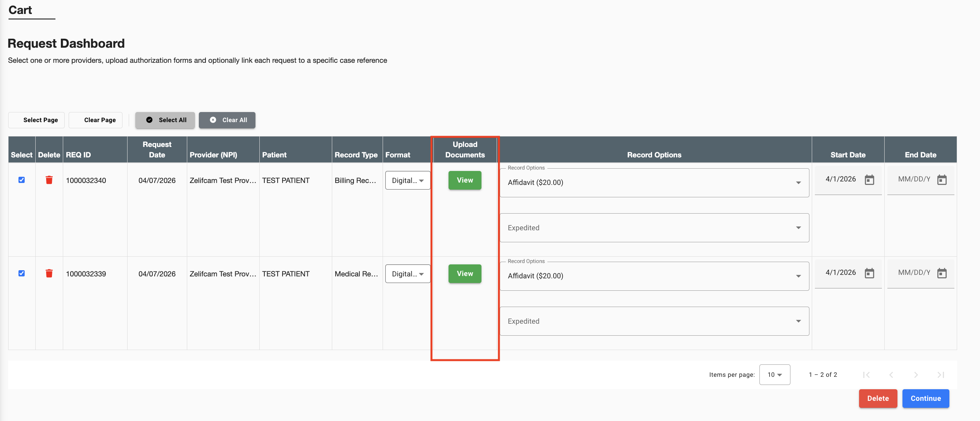Click View button for Medical Records row
The width and height of the screenshot is (980, 421).
(464, 274)
